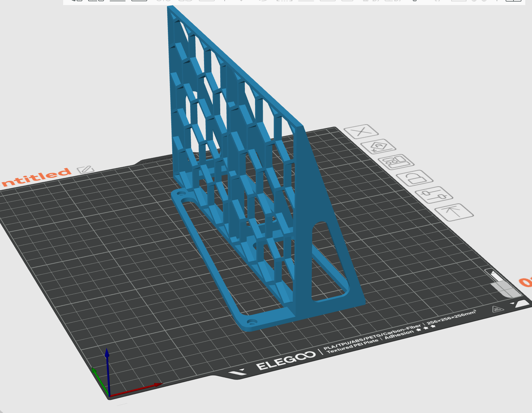
Task: Click the pencil icon to edit the plate name
Action: click(x=85, y=169)
